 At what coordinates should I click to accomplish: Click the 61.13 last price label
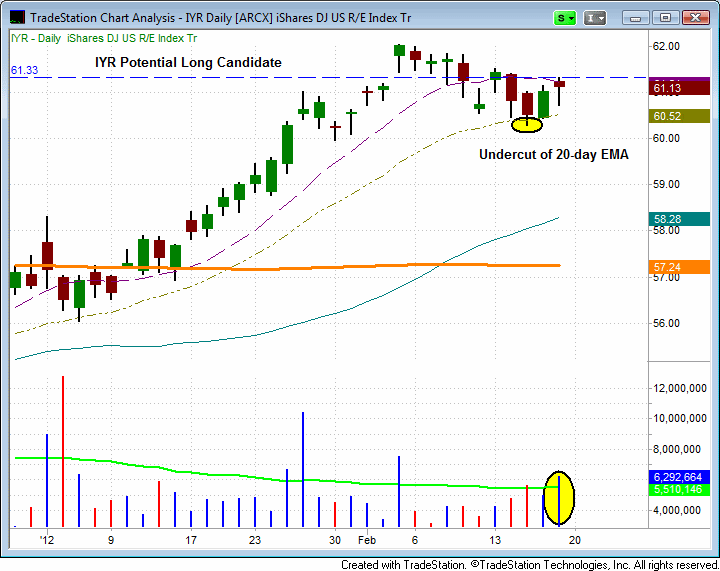679,88
